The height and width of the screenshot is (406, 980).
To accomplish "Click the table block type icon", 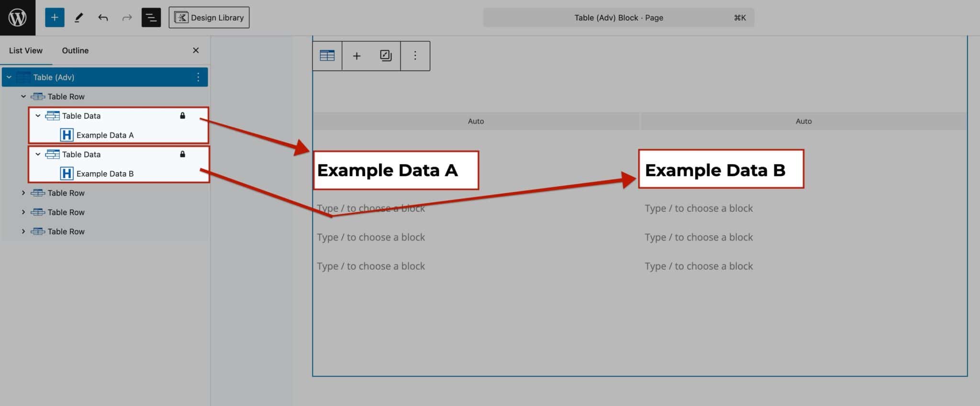I will 327,56.
